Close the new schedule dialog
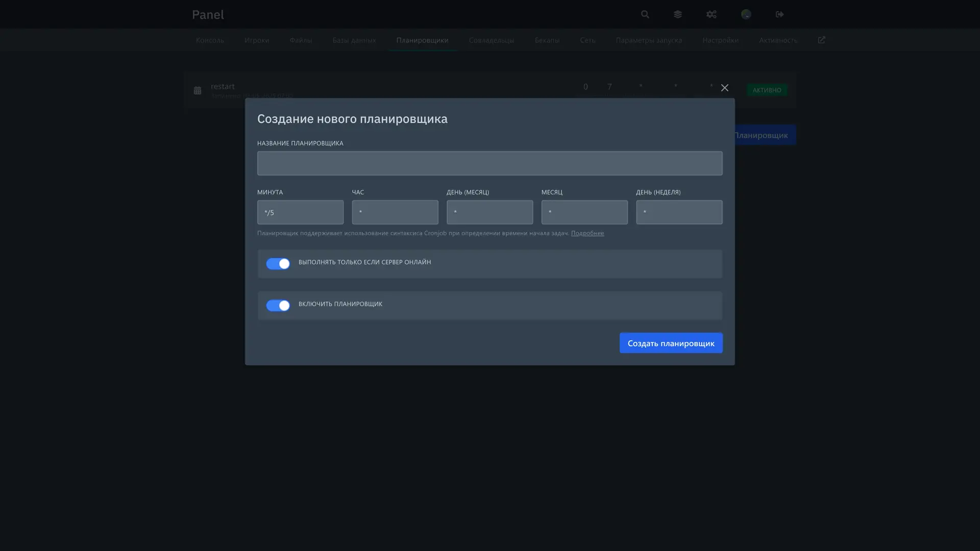The width and height of the screenshot is (980, 551). pos(725,88)
